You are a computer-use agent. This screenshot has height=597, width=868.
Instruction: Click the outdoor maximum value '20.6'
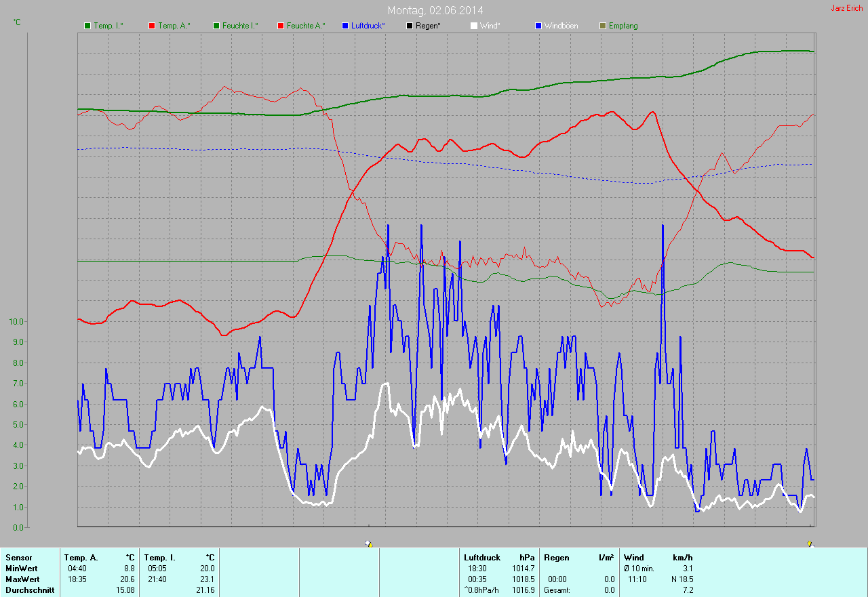pyautogui.click(x=127, y=579)
